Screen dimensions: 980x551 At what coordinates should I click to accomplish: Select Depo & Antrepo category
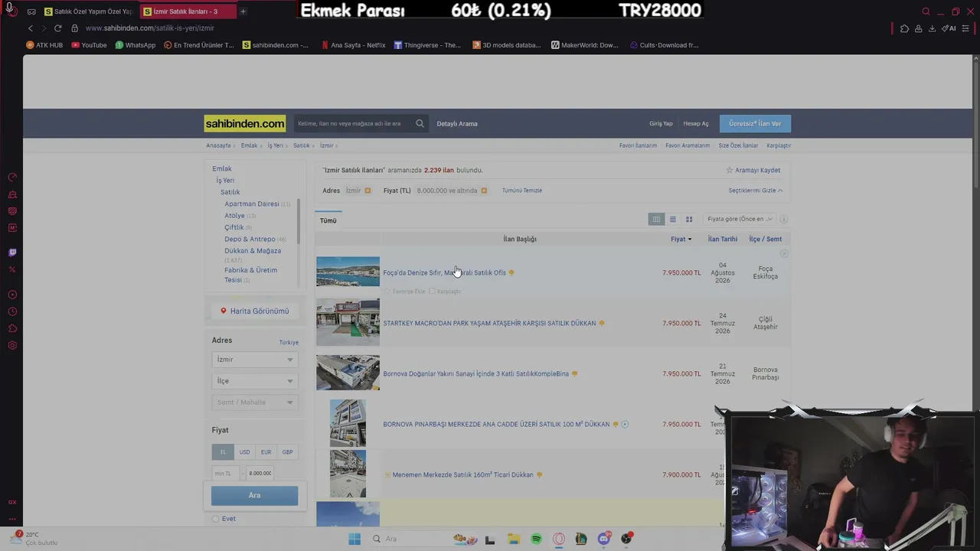pos(250,240)
